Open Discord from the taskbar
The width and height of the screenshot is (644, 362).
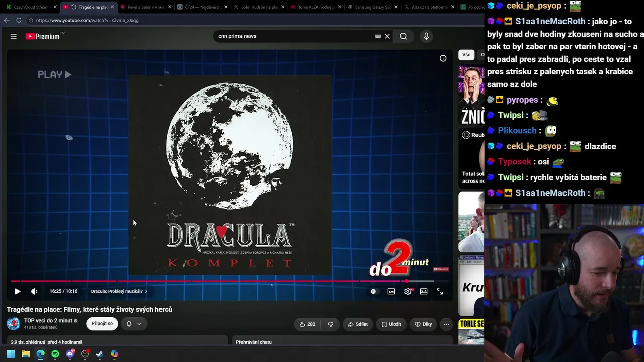click(x=70, y=354)
